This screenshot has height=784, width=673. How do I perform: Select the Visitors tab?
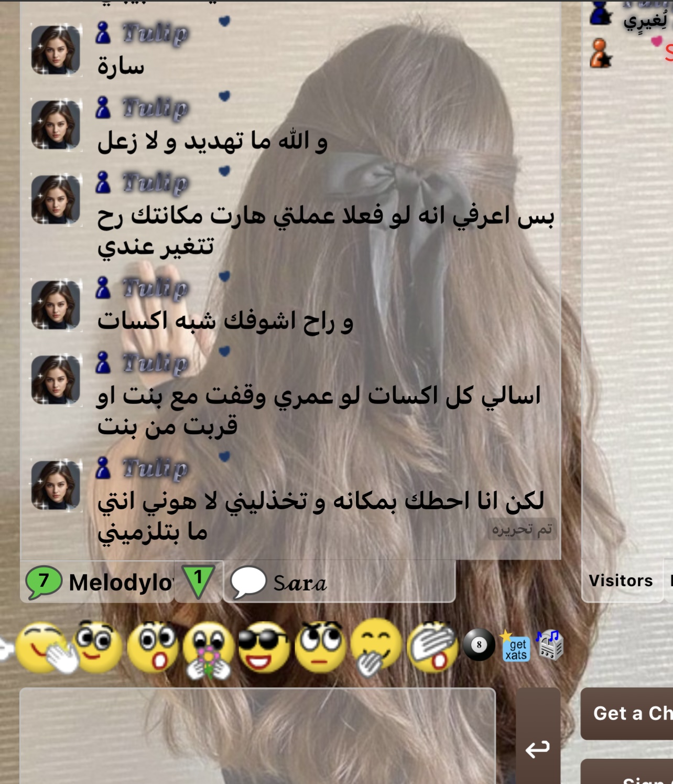pos(621,581)
